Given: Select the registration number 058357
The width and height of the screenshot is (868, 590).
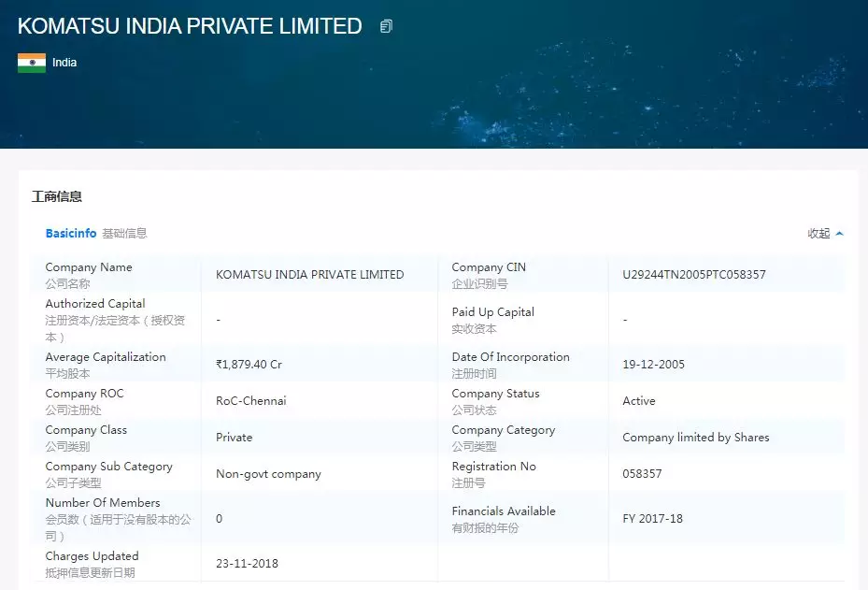Looking at the screenshot, I should point(642,474).
